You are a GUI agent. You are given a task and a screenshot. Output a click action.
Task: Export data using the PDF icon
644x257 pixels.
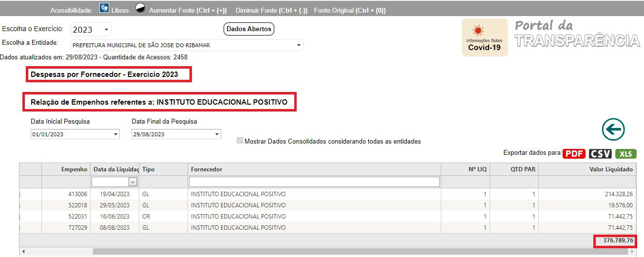574,154
